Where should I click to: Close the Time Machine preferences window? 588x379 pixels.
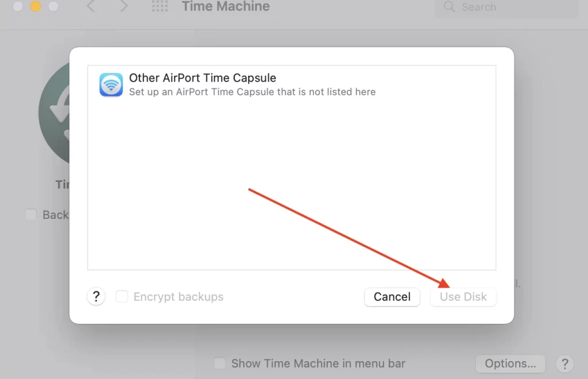pyautogui.click(x=18, y=6)
